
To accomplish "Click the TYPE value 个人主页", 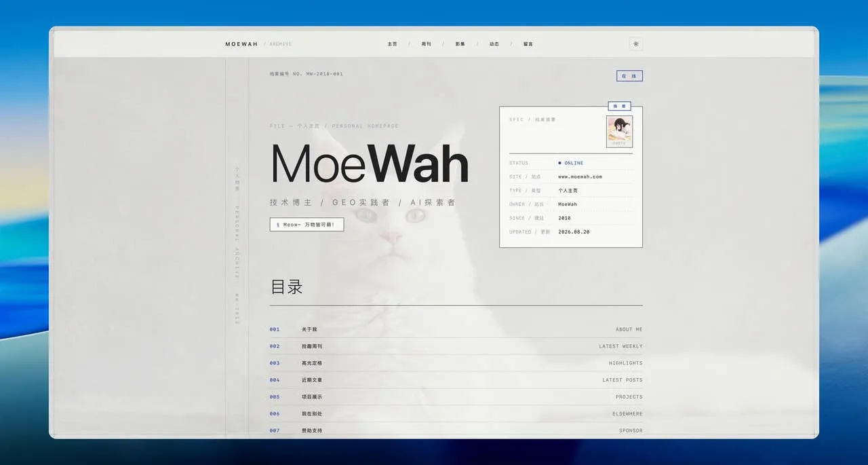I will [568, 191].
